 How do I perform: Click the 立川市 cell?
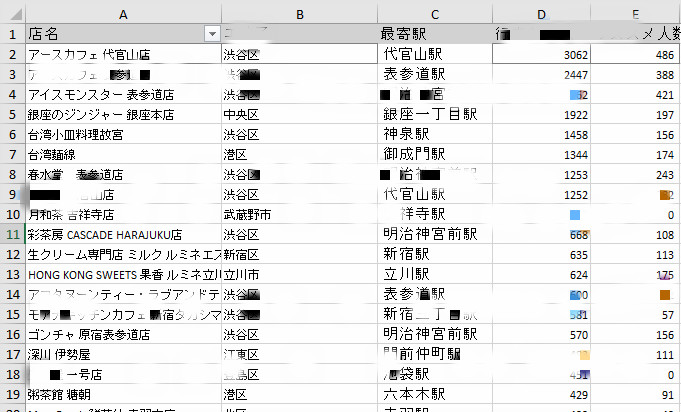(x=300, y=274)
